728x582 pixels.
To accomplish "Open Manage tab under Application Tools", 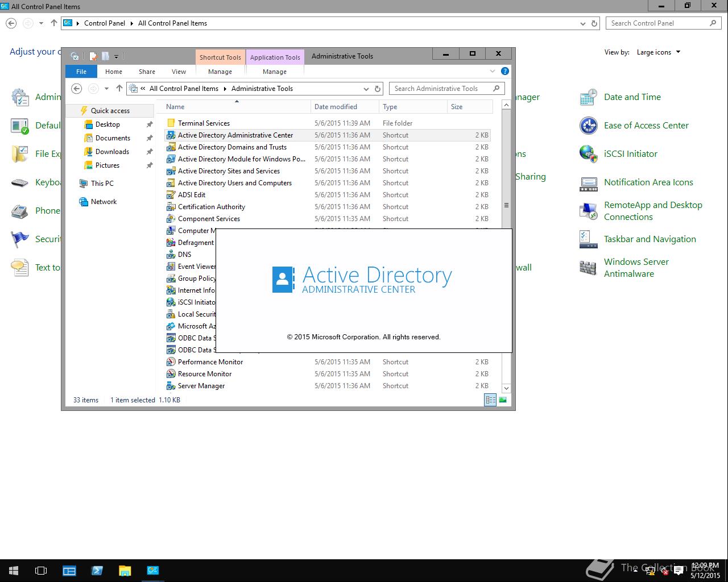I will coord(275,72).
